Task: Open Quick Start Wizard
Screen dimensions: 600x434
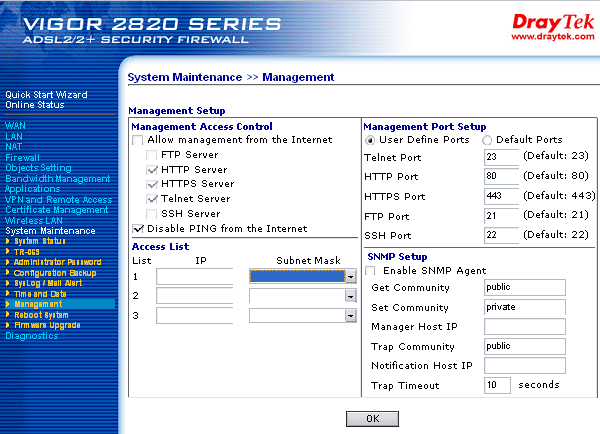Action: coord(46,95)
